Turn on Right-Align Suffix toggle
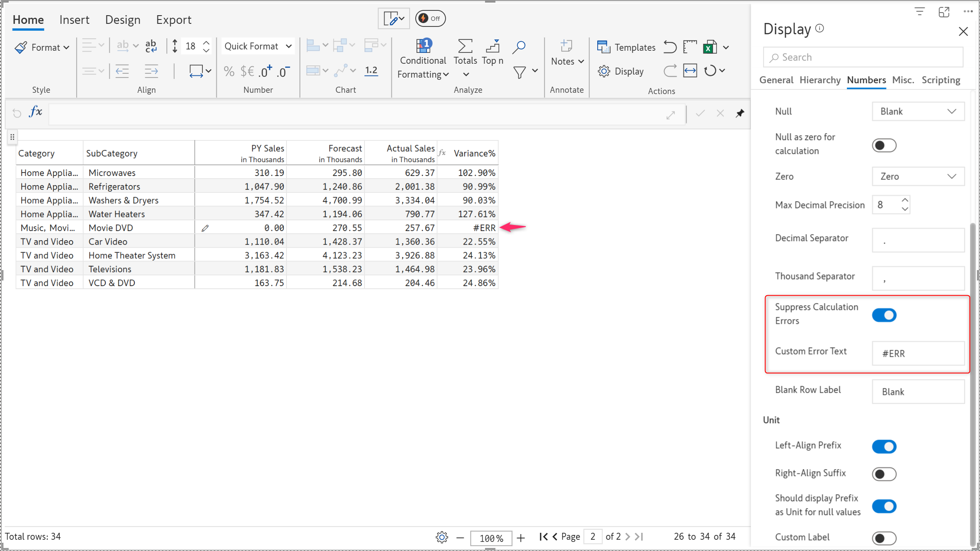980x551 pixels. [x=884, y=474]
